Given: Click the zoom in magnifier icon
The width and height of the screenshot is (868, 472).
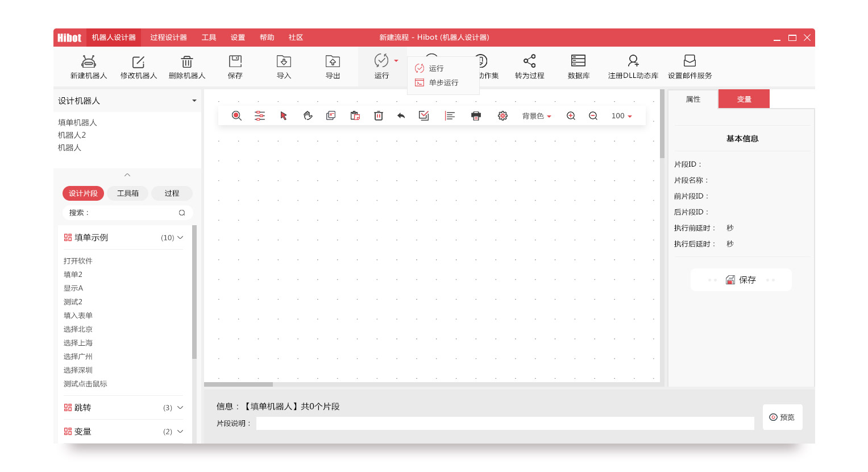Looking at the screenshot, I should 571,116.
